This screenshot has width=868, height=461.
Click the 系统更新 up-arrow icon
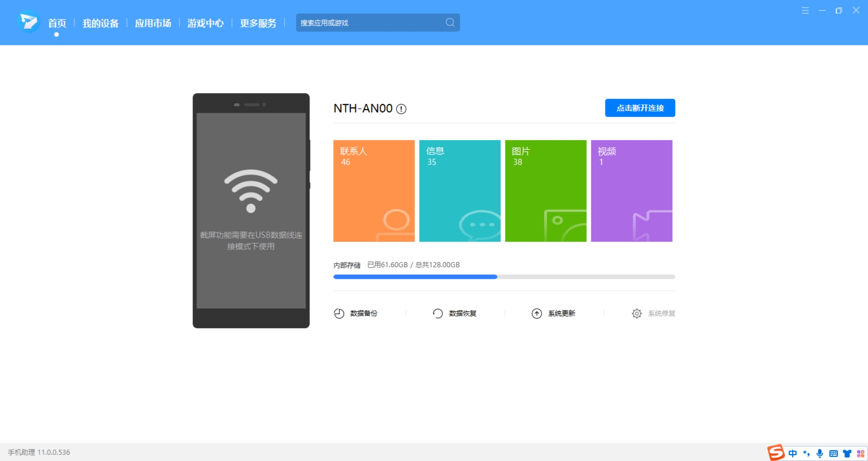(537, 313)
